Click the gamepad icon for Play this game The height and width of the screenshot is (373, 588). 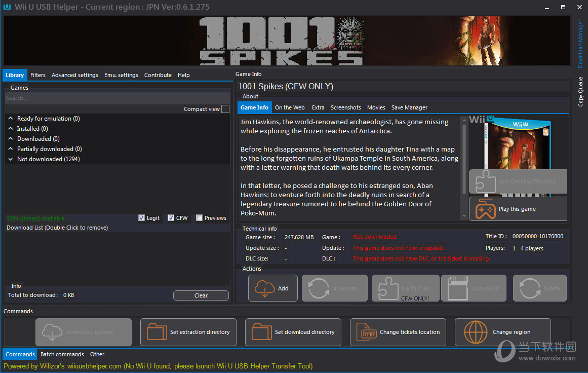pyautogui.click(x=486, y=209)
